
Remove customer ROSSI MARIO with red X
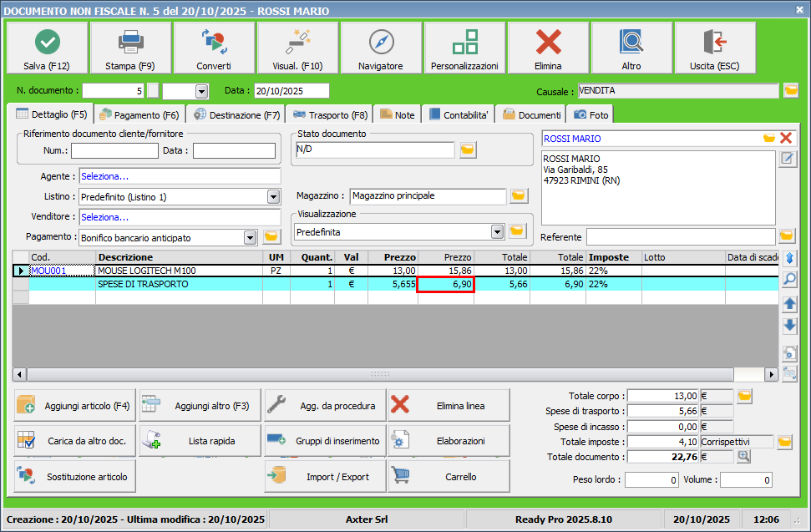click(786, 139)
